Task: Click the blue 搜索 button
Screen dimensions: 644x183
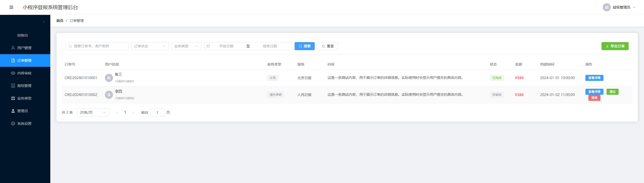Action: 304,46
